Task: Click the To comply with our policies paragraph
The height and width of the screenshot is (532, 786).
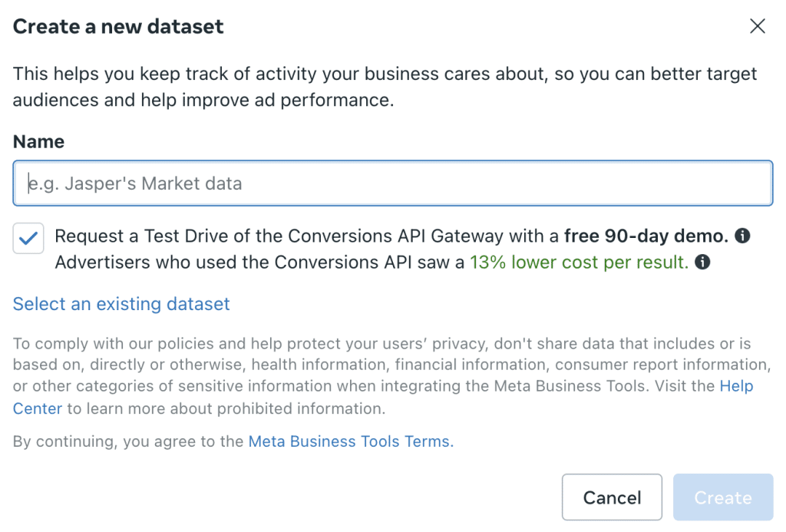Action: coord(392,375)
